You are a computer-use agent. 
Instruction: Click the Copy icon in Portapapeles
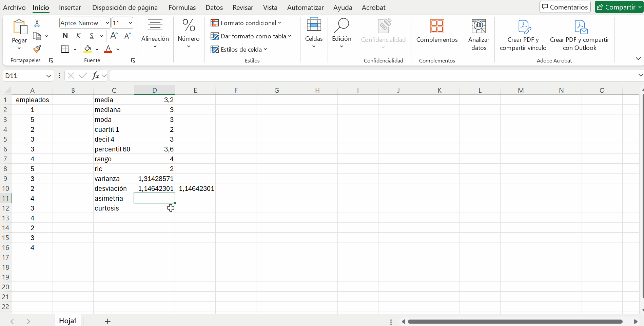pyautogui.click(x=37, y=36)
